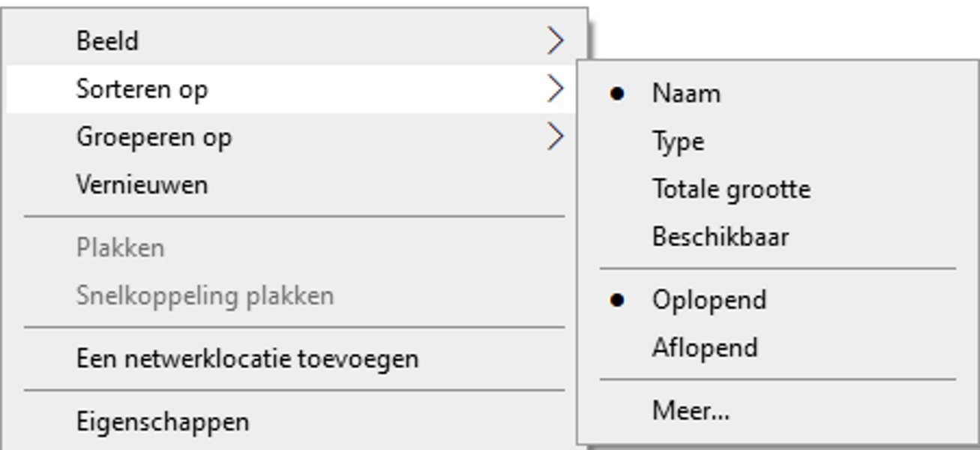Screen dimensions: 980x450
Task: Click the bullet marker beside Naam
Action: [x=617, y=94]
